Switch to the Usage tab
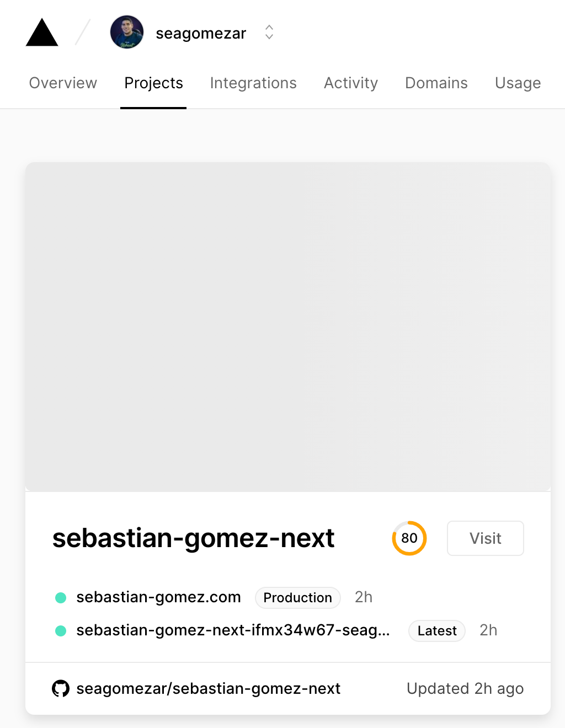Screen dimensions: 565x728 518,83
